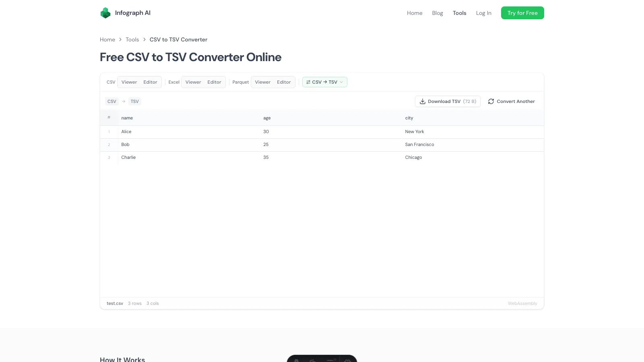Click the WebAssembly label in footer
The width and height of the screenshot is (644, 362).
[522, 303]
